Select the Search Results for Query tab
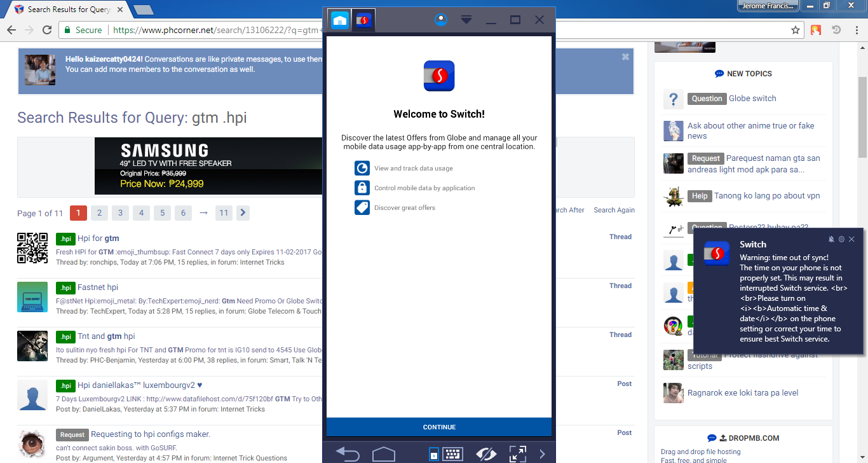This screenshot has width=868, height=463. pyautogui.click(x=68, y=10)
